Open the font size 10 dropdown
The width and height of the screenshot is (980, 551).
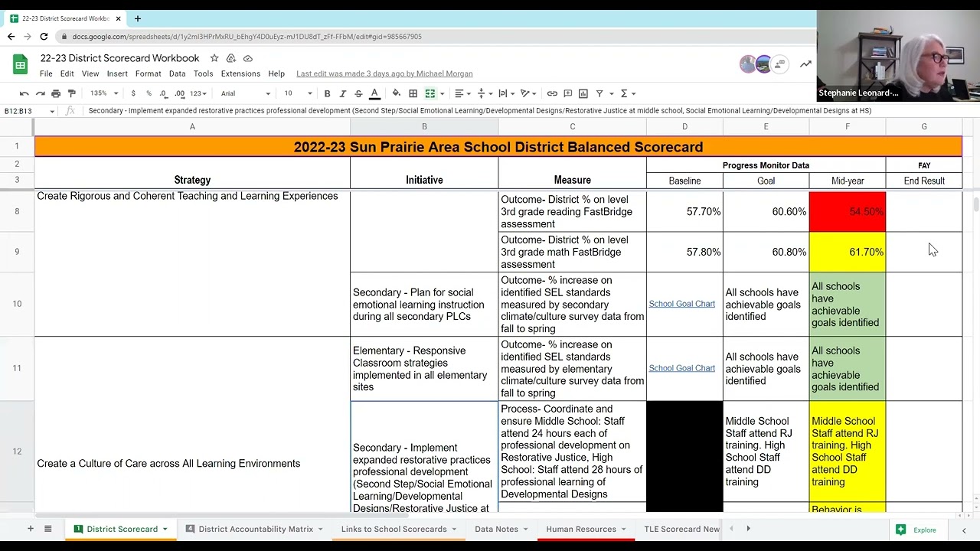point(299,93)
